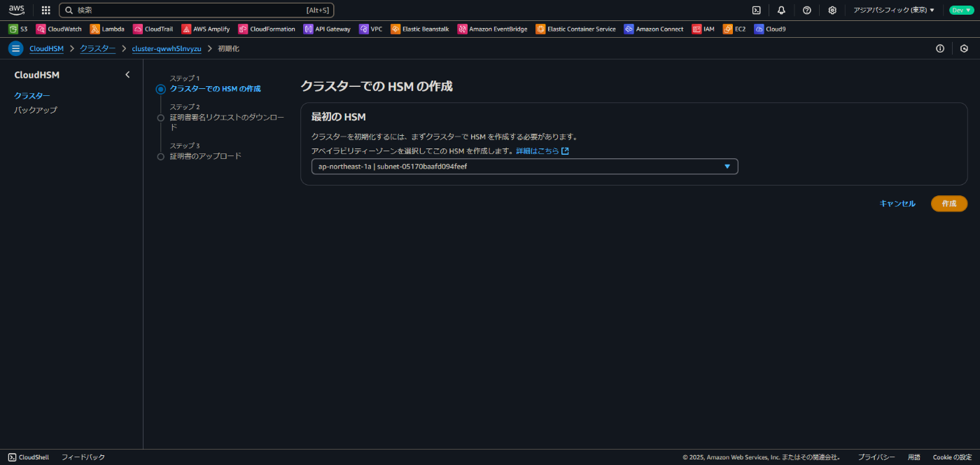Screen dimensions: 980x465
Task: Open CloudTrail shortcut in favorites bar
Action: (x=153, y=29)
